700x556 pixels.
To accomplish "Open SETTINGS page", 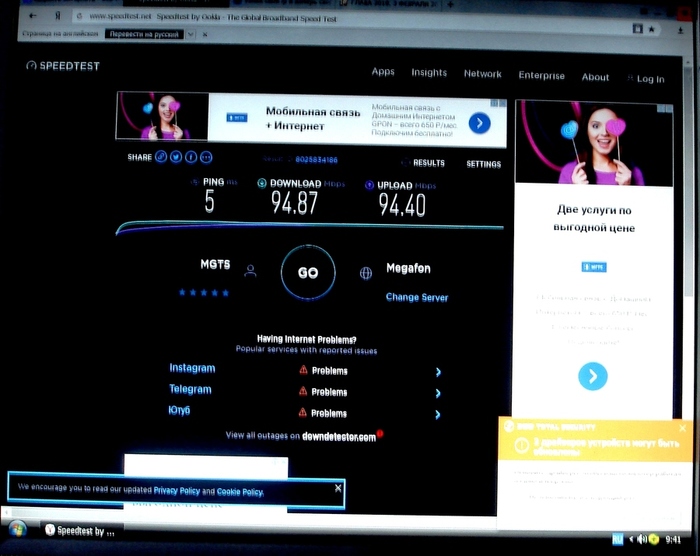I will [483, 164].
